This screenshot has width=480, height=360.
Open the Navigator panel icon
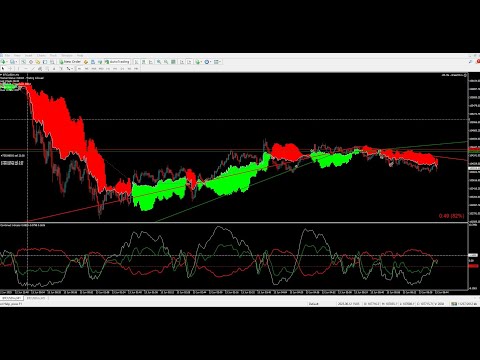coord(38,62)
